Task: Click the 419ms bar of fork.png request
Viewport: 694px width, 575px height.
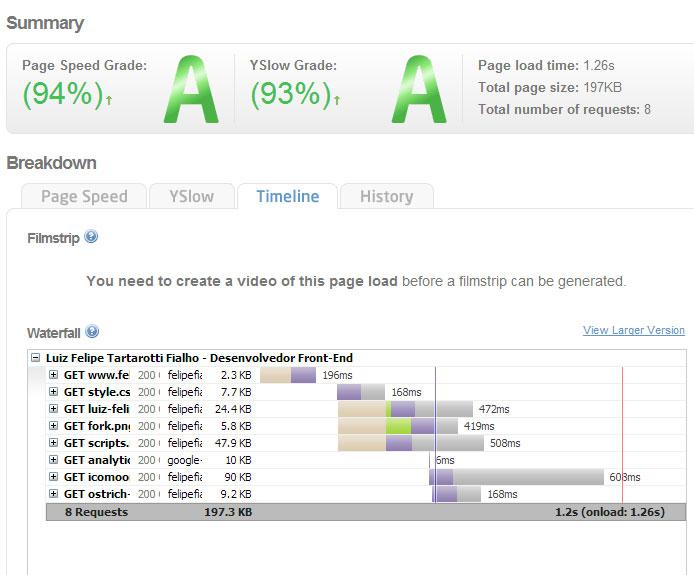Action: [398, 426]
